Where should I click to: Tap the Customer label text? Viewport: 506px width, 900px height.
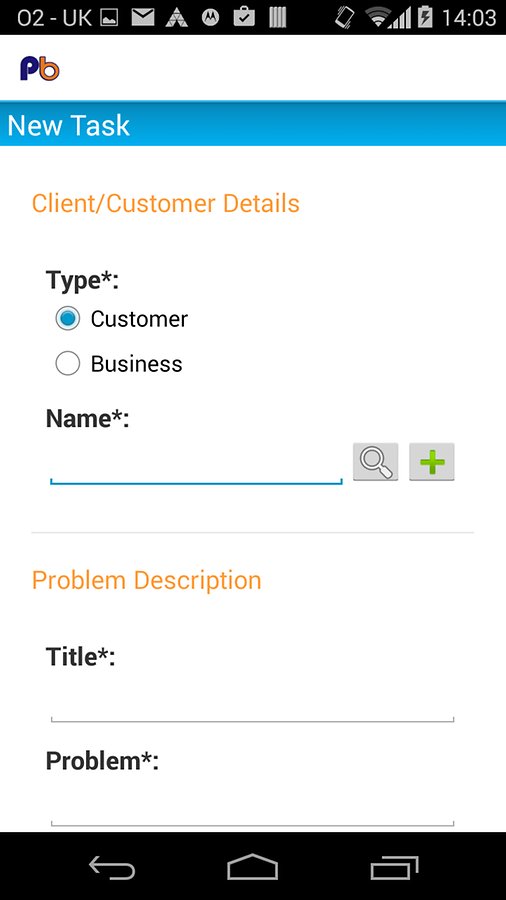[139, 319]
